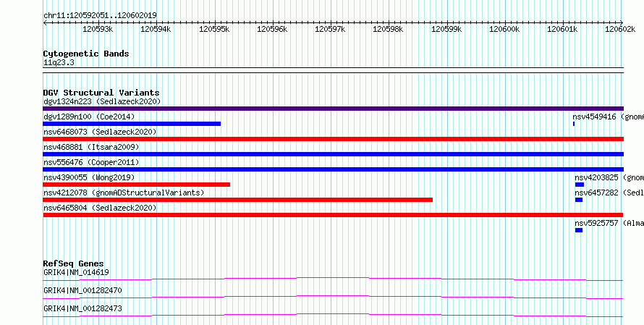Open the nsv5925757 variant label
Screen dimensions: 644x325
(609, 223)
